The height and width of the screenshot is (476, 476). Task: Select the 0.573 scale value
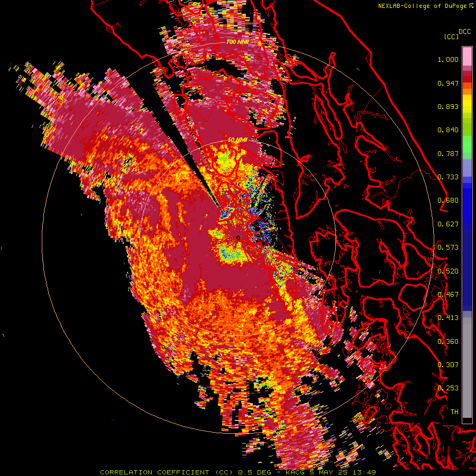448,248
